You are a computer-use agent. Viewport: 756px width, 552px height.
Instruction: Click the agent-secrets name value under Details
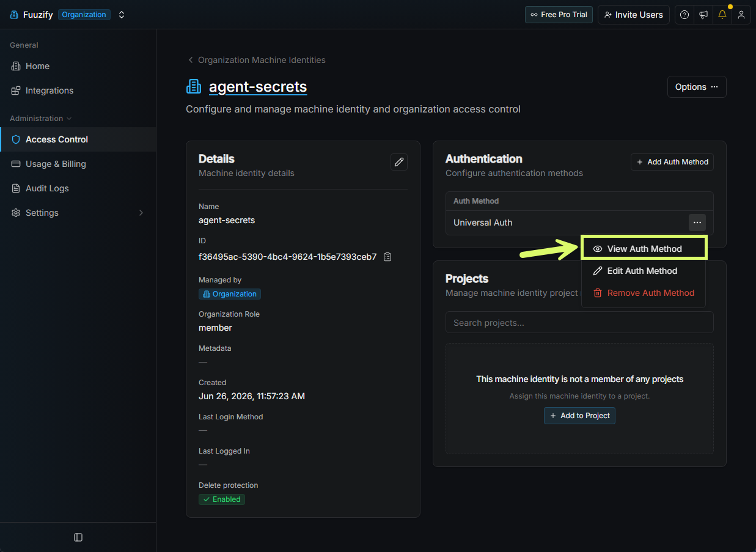coord(227,220)
